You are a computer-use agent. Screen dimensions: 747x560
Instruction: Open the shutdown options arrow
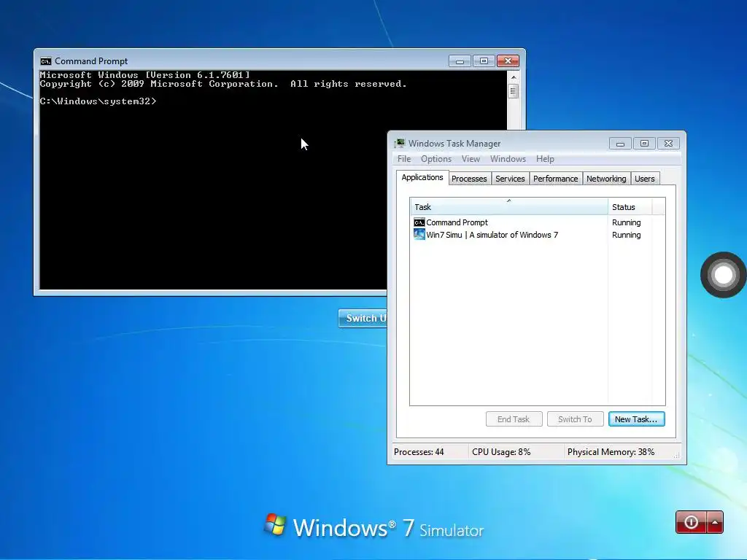click(715, 522)
